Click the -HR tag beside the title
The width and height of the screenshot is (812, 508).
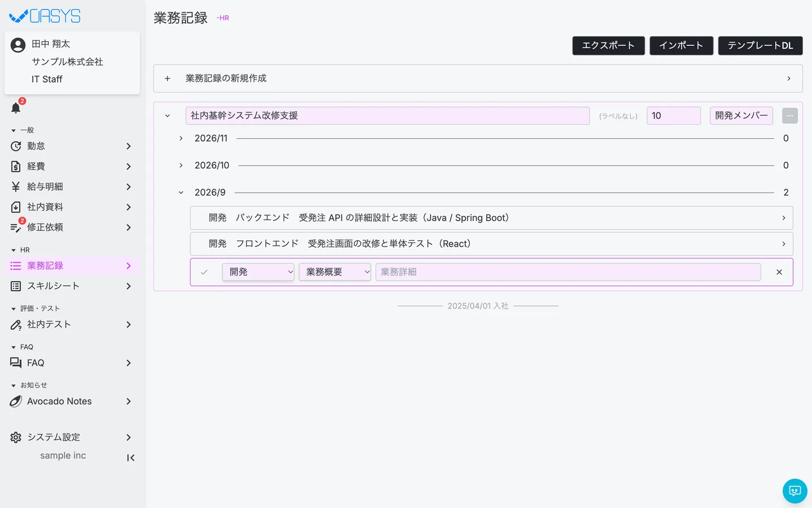point(223,18)
